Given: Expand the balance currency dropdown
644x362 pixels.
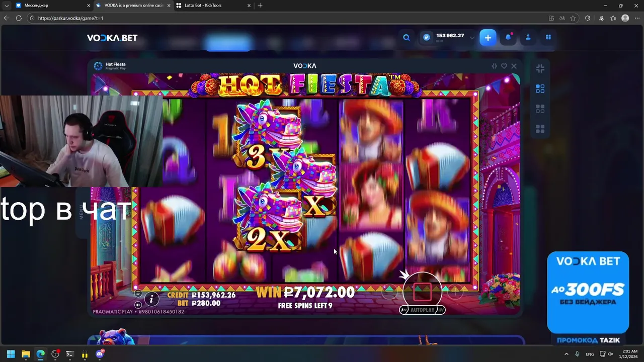Looking at the screenshot, I should (472, 38).
